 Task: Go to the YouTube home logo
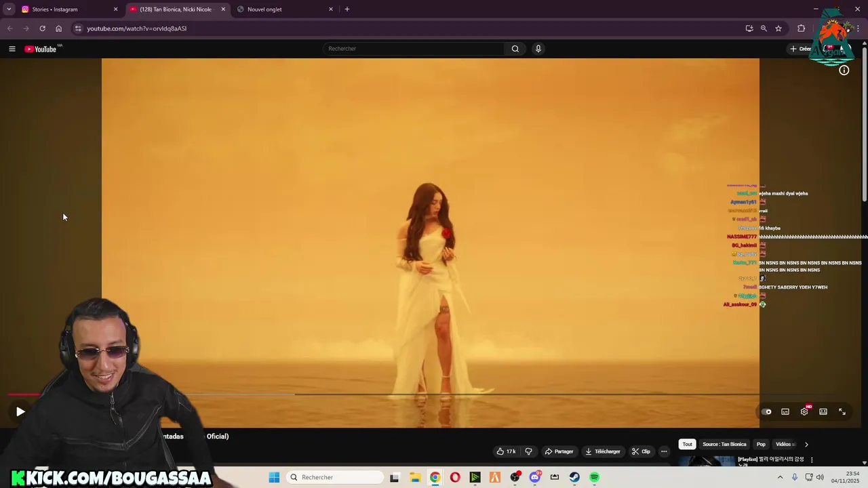(x=41, y=49)
